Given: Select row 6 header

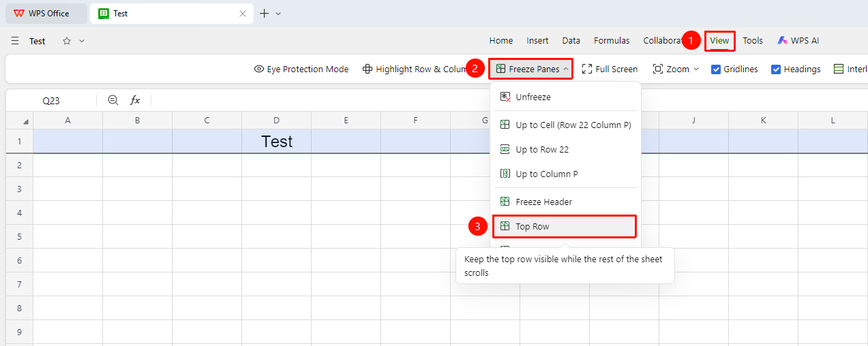Looking at the screenshot, I should click(20, 260).
